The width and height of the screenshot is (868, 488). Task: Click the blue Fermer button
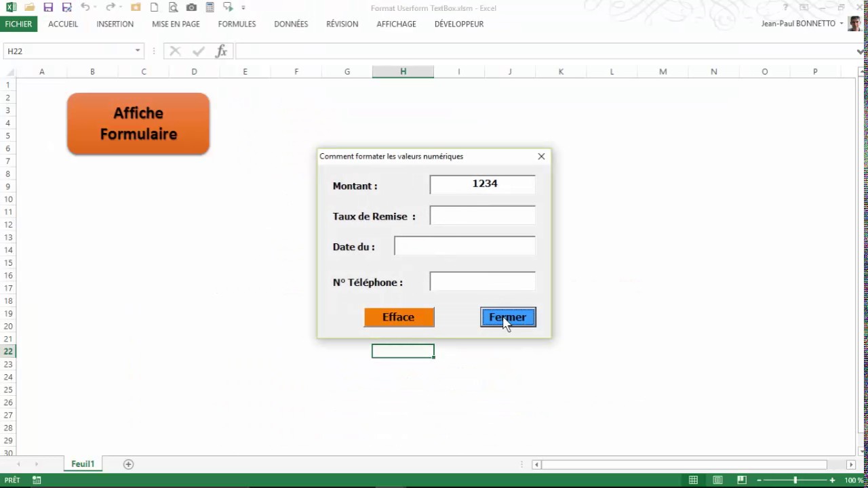508,317
